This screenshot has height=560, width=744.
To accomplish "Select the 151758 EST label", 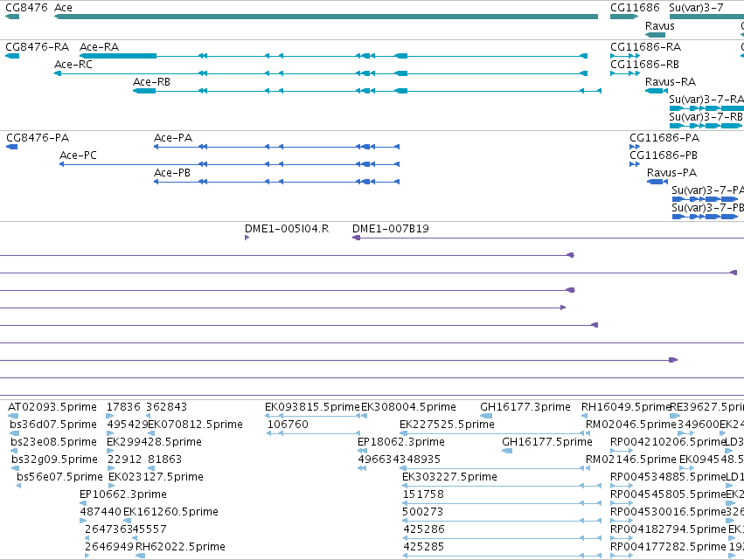I will pyautogui.click(x=423, y=494).
